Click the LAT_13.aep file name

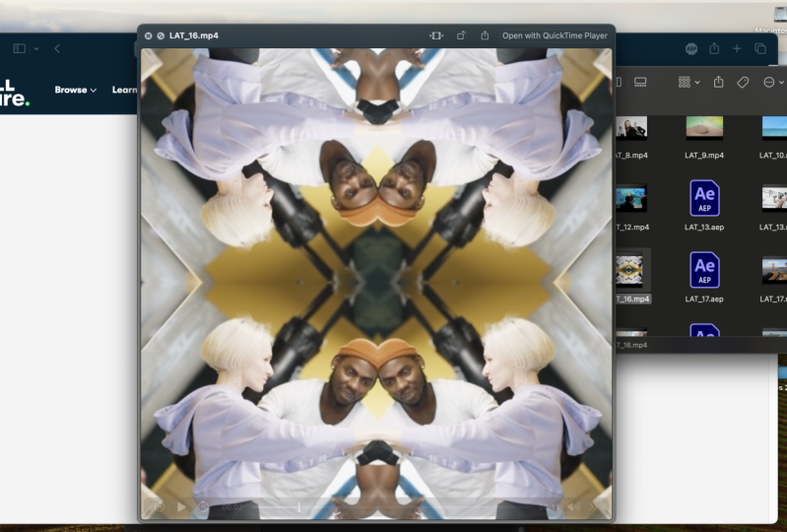pyautogui.click(x=704, y=228)
